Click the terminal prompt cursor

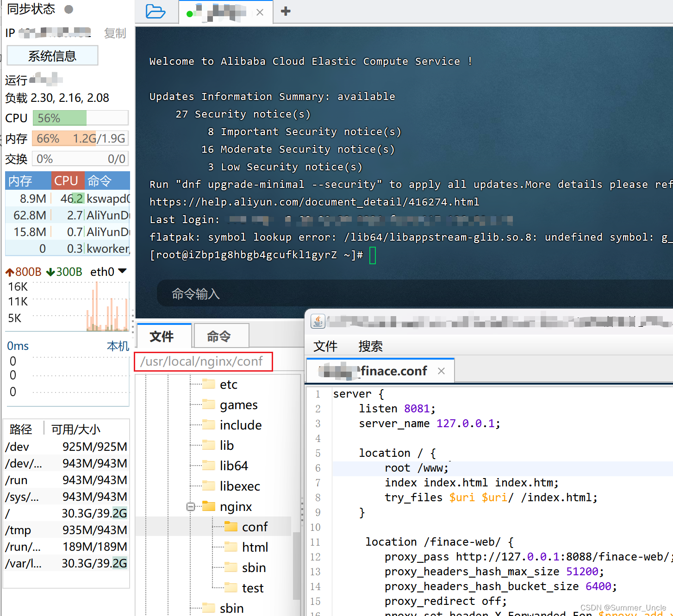pyautogui.click(x=373, y=255)
